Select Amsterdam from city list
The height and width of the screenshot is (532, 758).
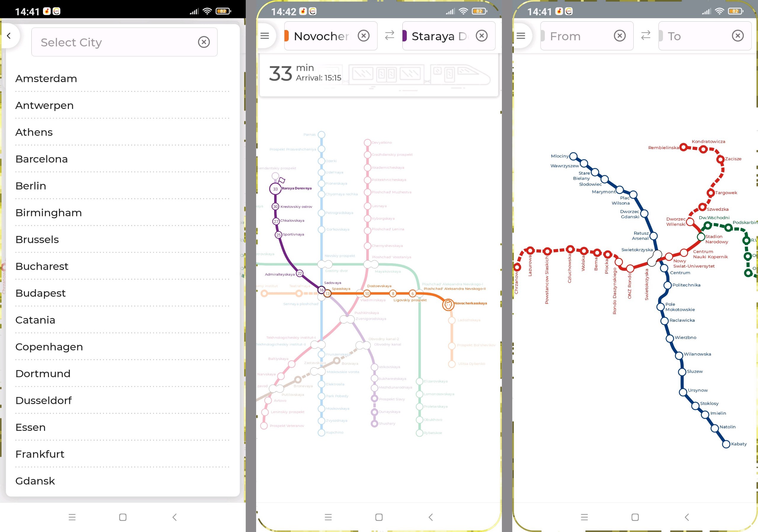tap(46, 78)
